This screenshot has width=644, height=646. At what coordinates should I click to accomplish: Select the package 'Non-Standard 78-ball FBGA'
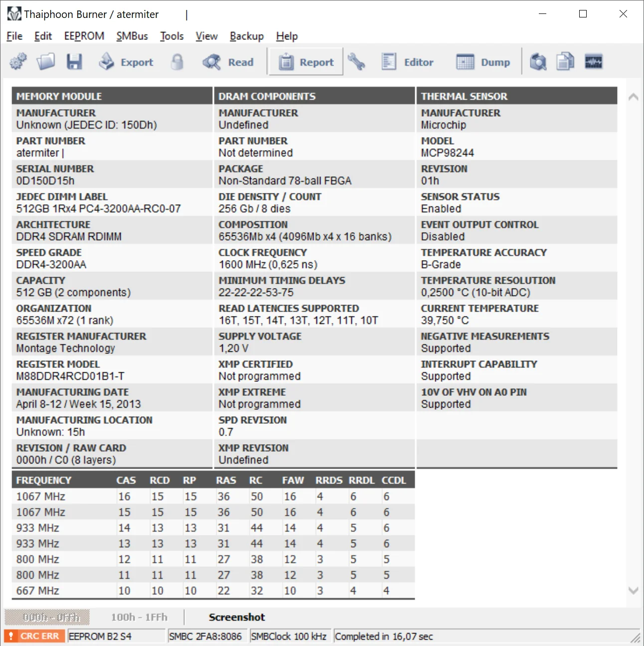pyautogui.click(x=285, y=181)
